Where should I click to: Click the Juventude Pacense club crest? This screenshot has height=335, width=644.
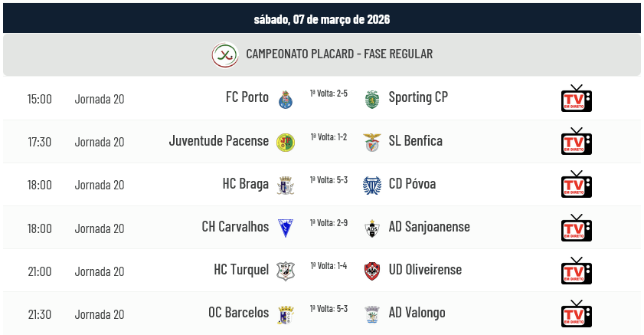pos(286,142)
